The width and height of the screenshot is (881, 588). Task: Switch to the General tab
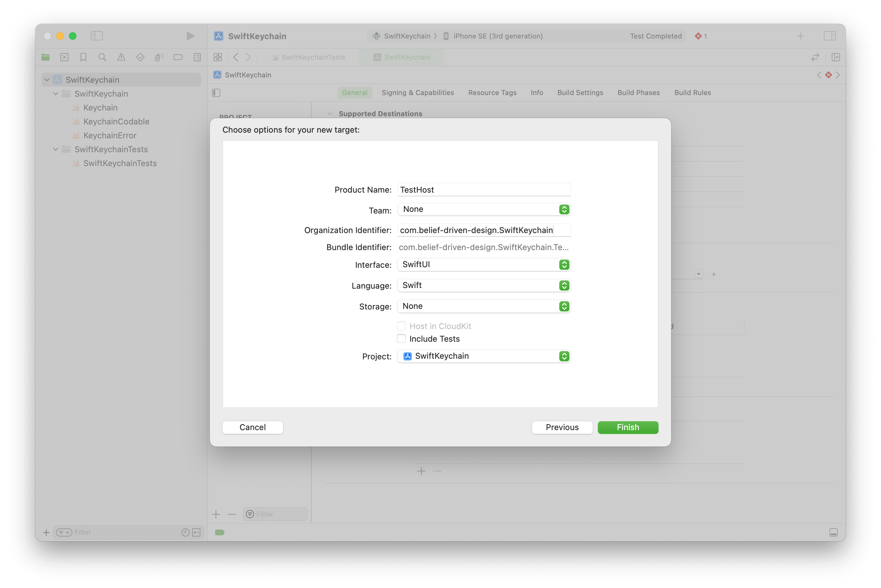(354, 93)
